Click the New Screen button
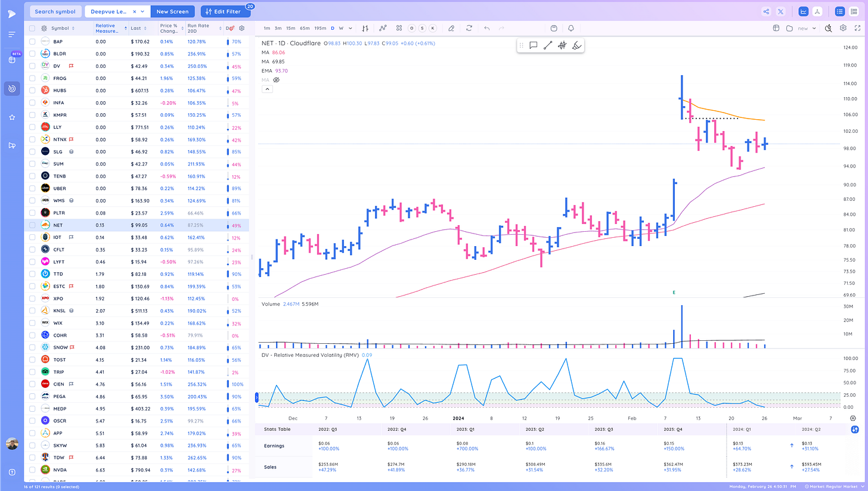 click(x=173, y=11)
